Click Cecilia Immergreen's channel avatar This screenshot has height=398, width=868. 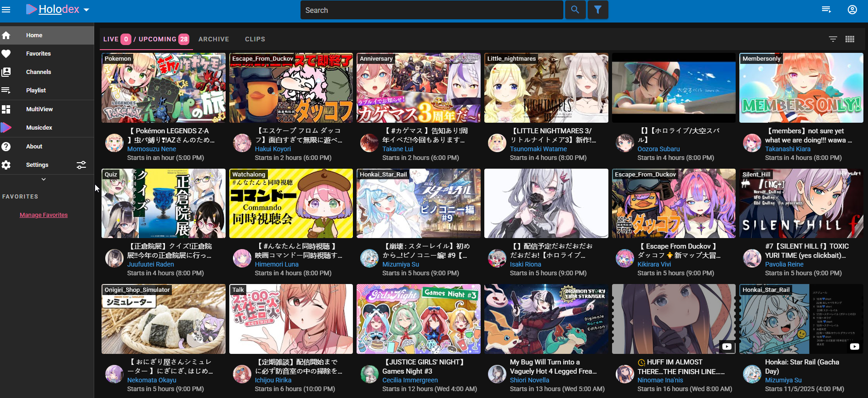click(x=369, y=374)
